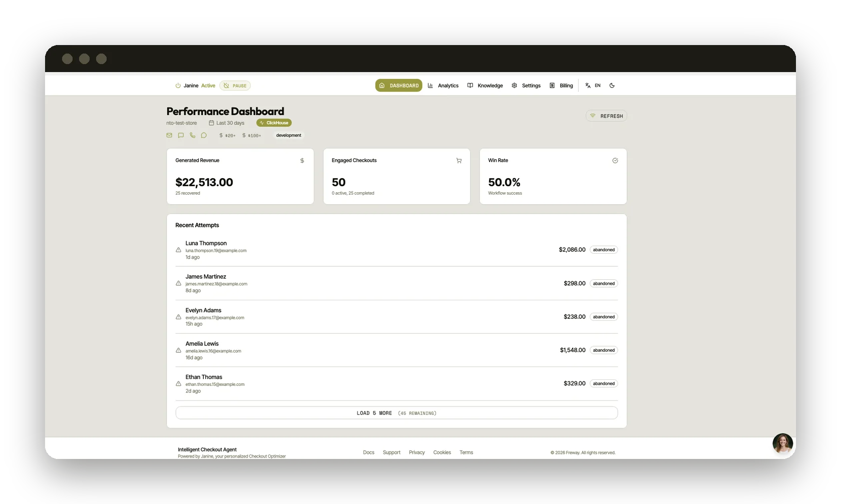
Task: Refresh the dashboard data
Action: (606, 116)
